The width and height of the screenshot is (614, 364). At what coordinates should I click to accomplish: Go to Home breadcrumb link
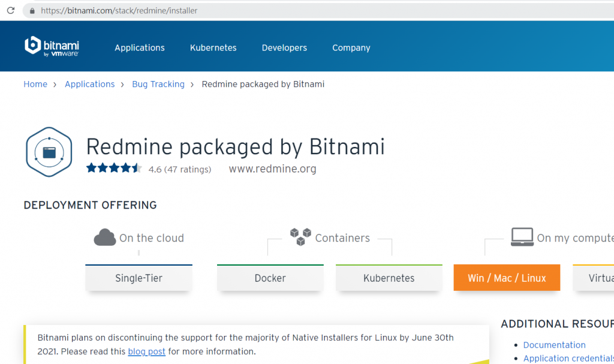(x=35, y=84)
